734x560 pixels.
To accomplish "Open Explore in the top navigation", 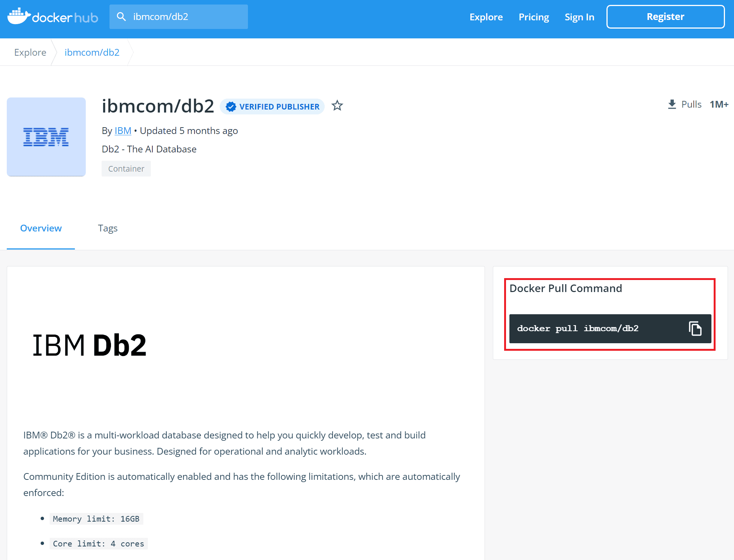I will [486, 17].
